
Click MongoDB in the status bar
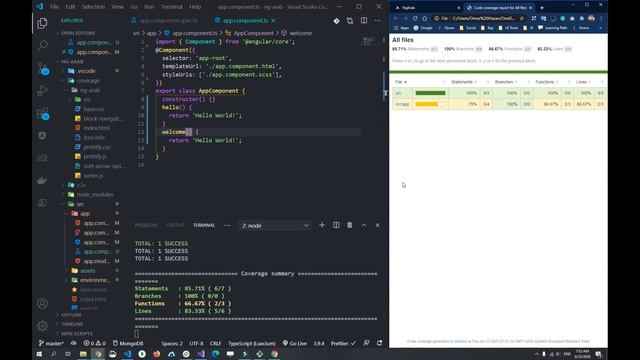coord(128,343)
